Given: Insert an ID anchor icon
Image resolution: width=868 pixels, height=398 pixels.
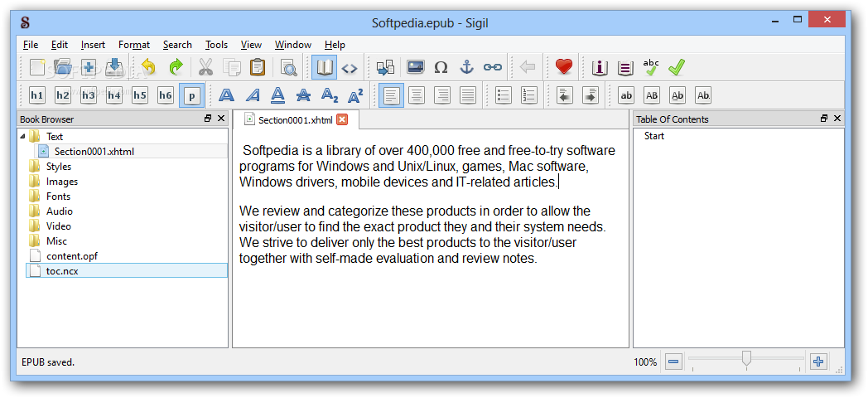Looking at the screenshot, I should pyautogui.click(x=467, y=68).
